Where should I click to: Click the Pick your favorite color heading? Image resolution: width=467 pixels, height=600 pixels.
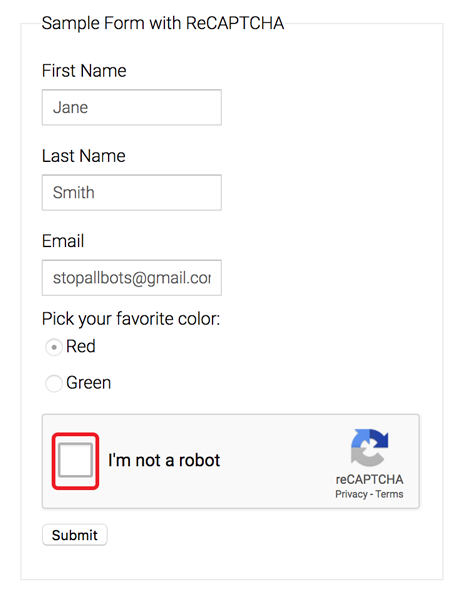coord(131,319)
